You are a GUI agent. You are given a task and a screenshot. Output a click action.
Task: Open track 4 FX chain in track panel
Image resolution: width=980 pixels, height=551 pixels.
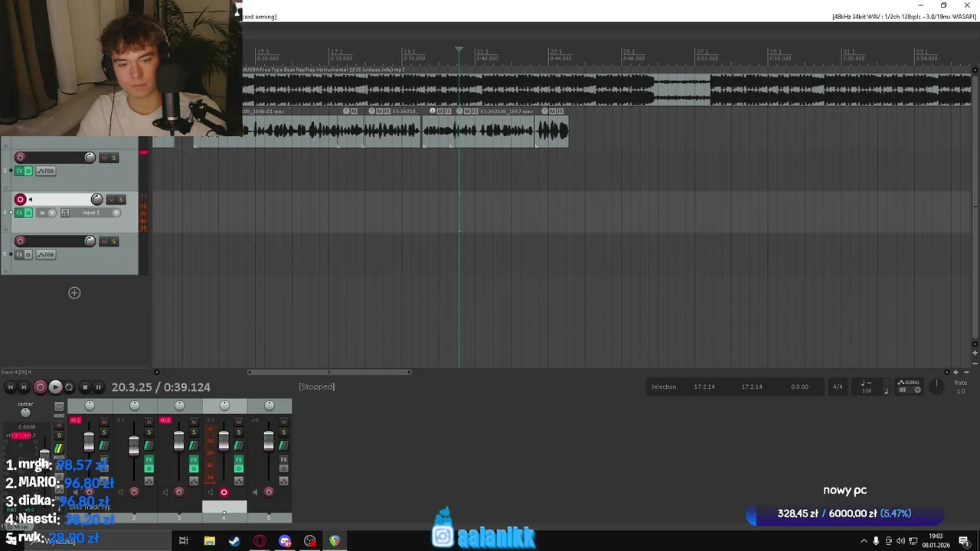pyautogui.click(x=20, y=213)
